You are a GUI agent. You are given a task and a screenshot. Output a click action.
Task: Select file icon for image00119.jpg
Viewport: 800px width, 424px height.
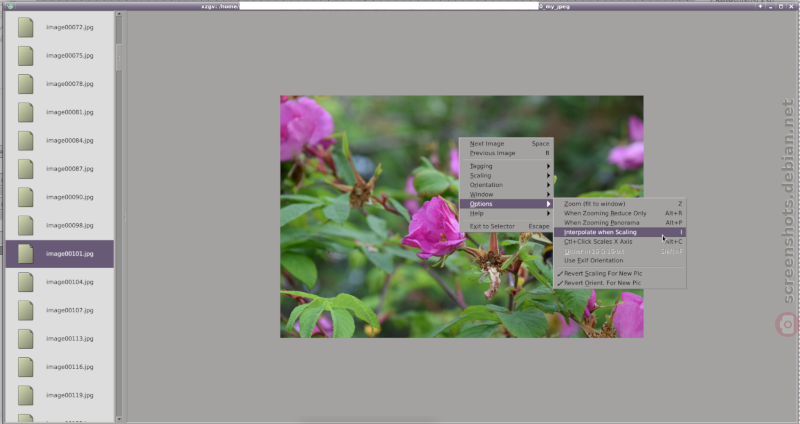(x=26, y=395)
